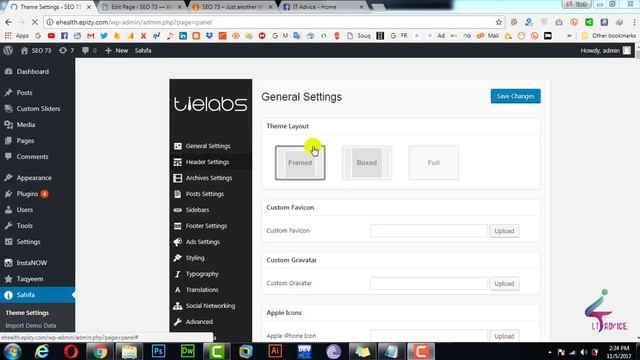
Task: Click the browser address bar
Action: click(x=273, y=22)
